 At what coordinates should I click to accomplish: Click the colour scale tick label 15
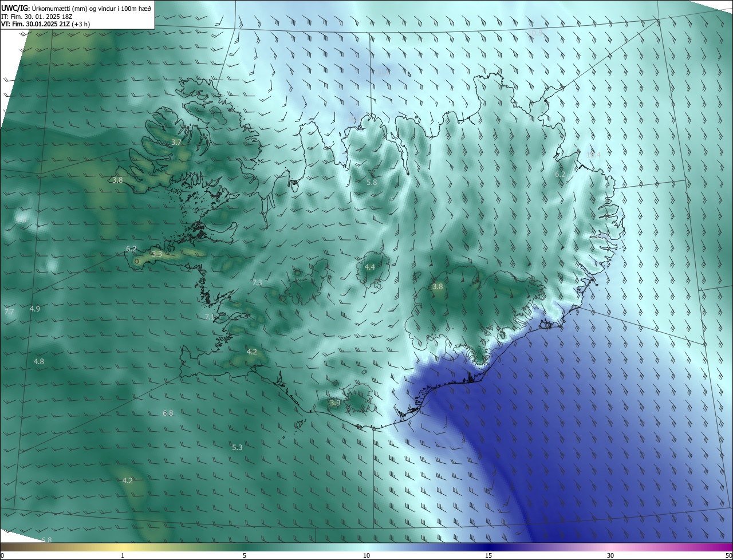488,556
